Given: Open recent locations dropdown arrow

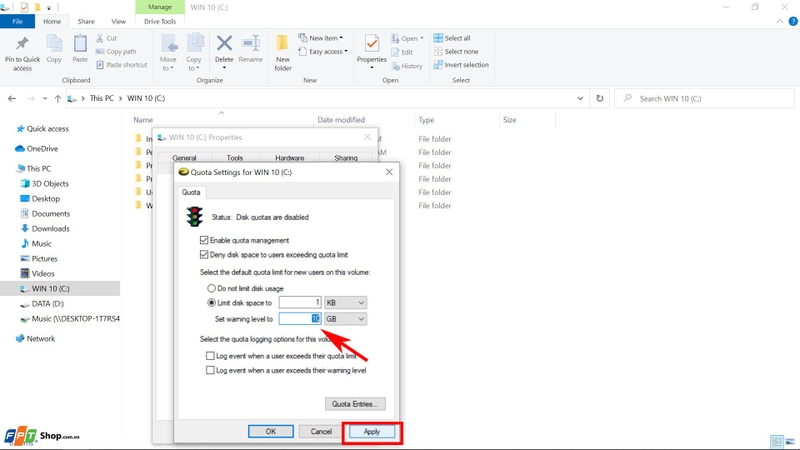Looking at the screenshot, I should [x=45, y=98].
